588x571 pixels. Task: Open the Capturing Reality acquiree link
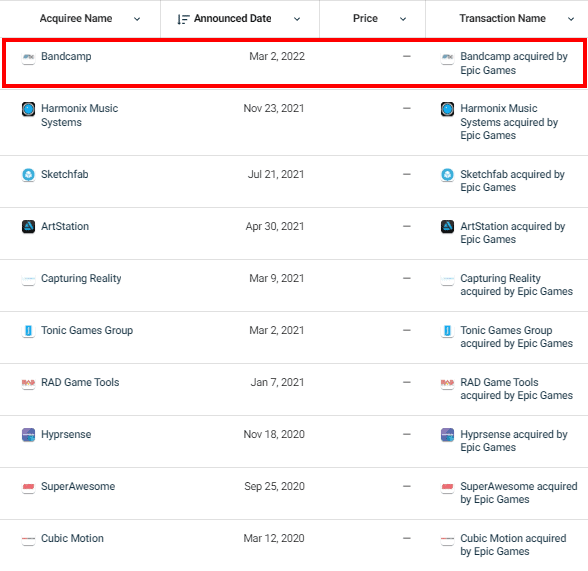[x=81, y=279]
